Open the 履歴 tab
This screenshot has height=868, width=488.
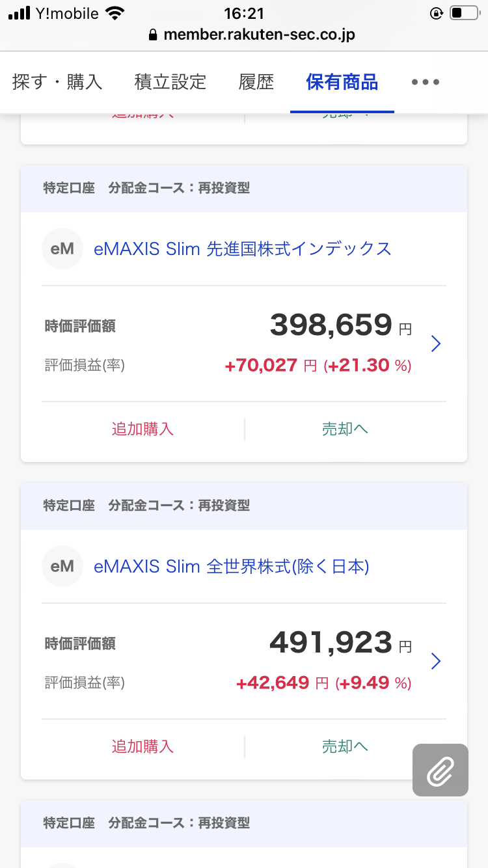pyautogui.click(x=256, y=82)
